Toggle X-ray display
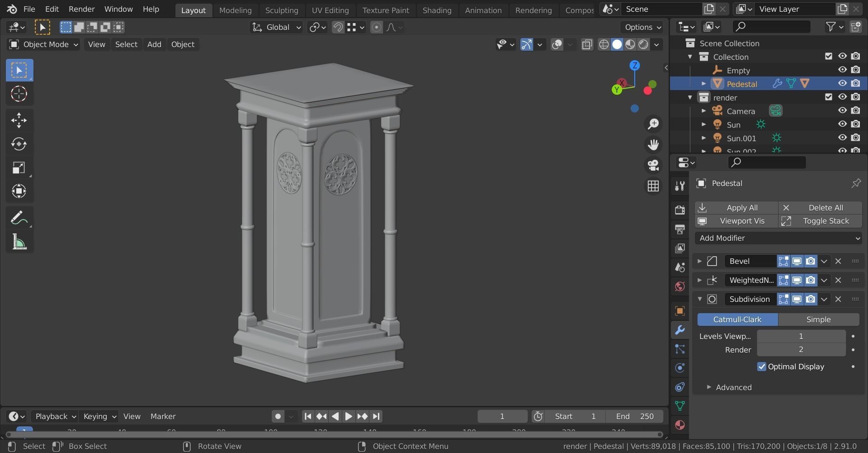The image size is (868, 453). point(587,44)
